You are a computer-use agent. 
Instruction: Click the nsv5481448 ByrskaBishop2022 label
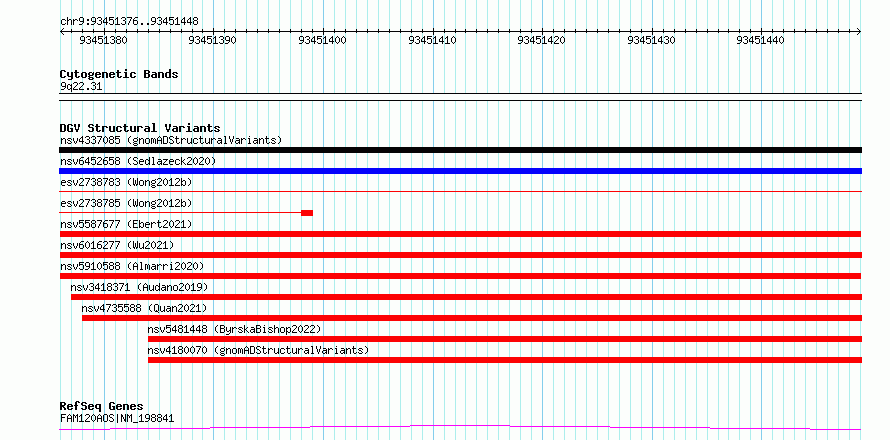[234, 329]
